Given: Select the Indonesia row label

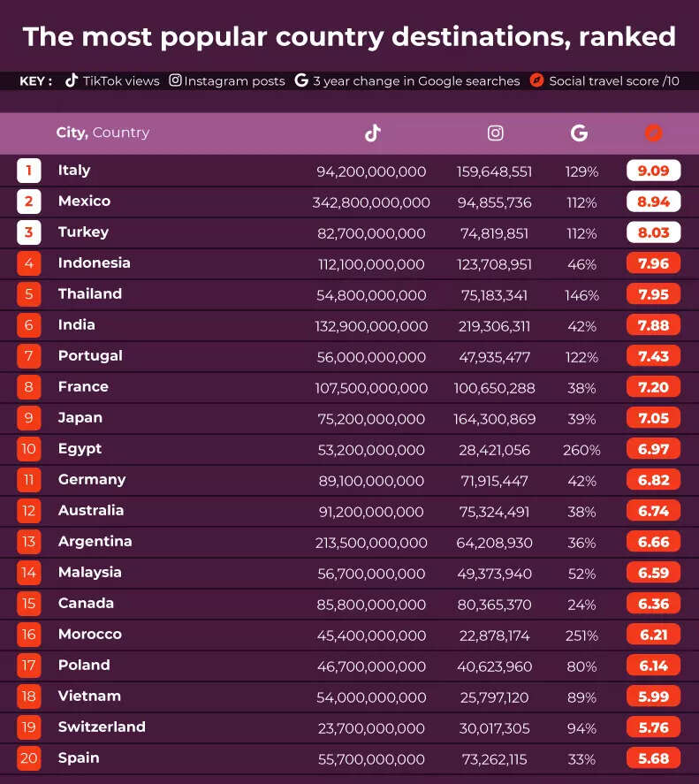Looking at the screenshot, I should pos(94,263).
